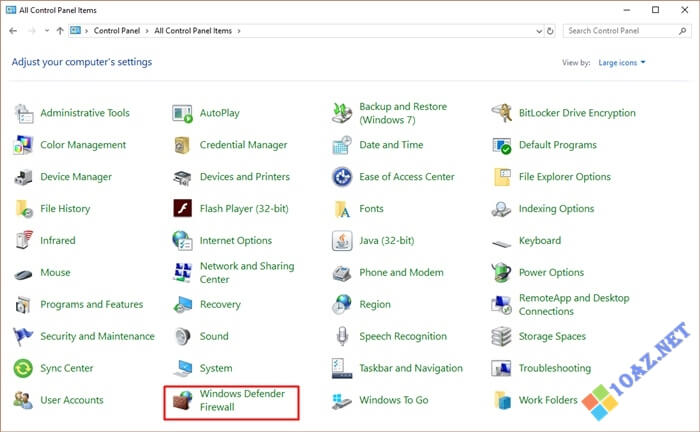The width and height of the screenshot is (700, 432).
Task: Click the Control Panel breadcrumb in address bar
Action: pyautogui.click(x=117, y=31)
